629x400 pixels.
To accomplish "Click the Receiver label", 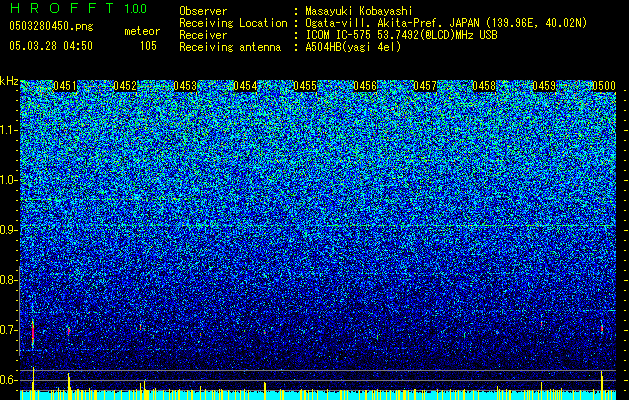I will coord(203,35).
